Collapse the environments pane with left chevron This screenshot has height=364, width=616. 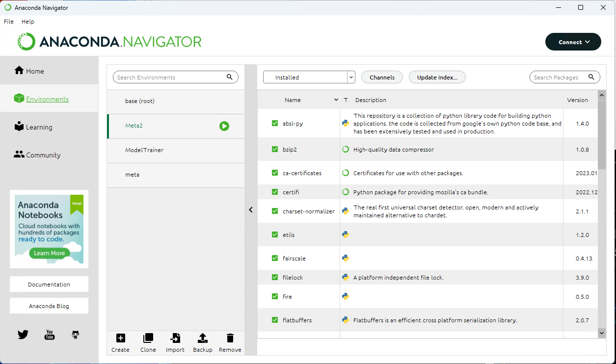tap(251, 210)
